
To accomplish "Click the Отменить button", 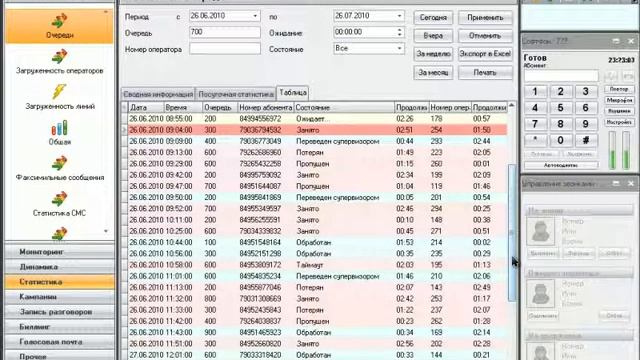I will coord(485,36).
